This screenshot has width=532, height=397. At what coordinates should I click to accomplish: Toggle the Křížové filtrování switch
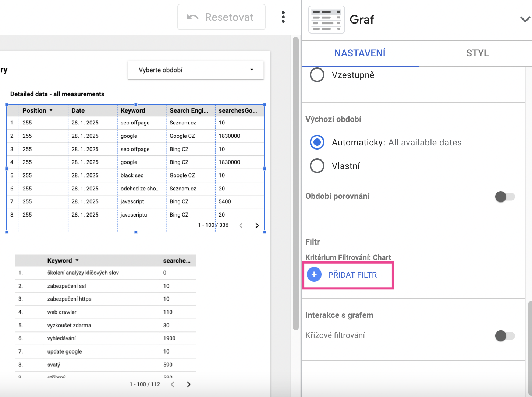coord(505,335)
